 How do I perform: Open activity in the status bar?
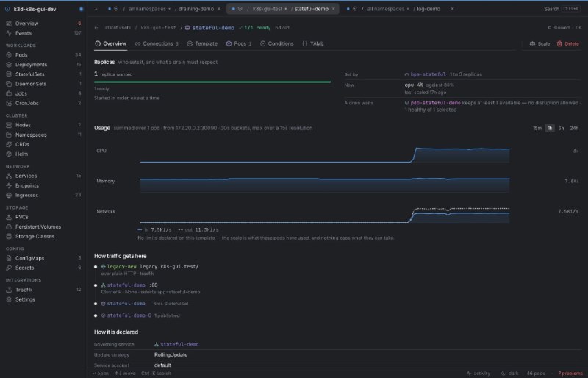point(478,373)
